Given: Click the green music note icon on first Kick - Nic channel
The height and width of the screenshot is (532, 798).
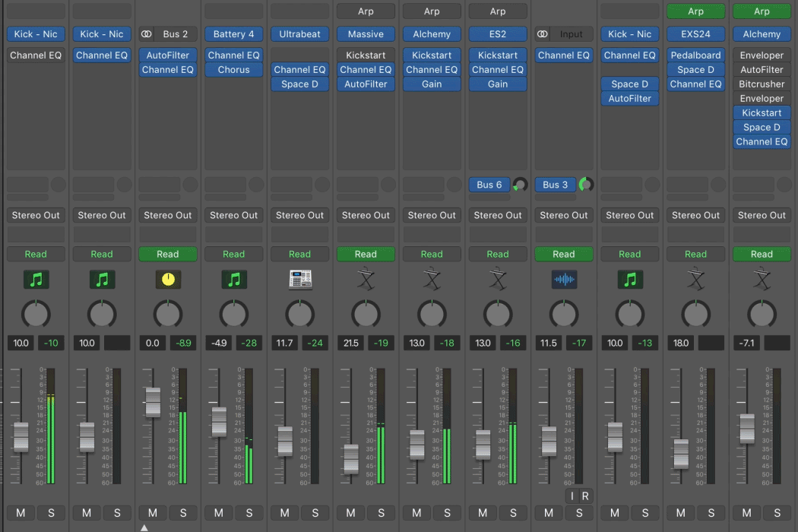Looking at the screenshot, I should [36, 280].
